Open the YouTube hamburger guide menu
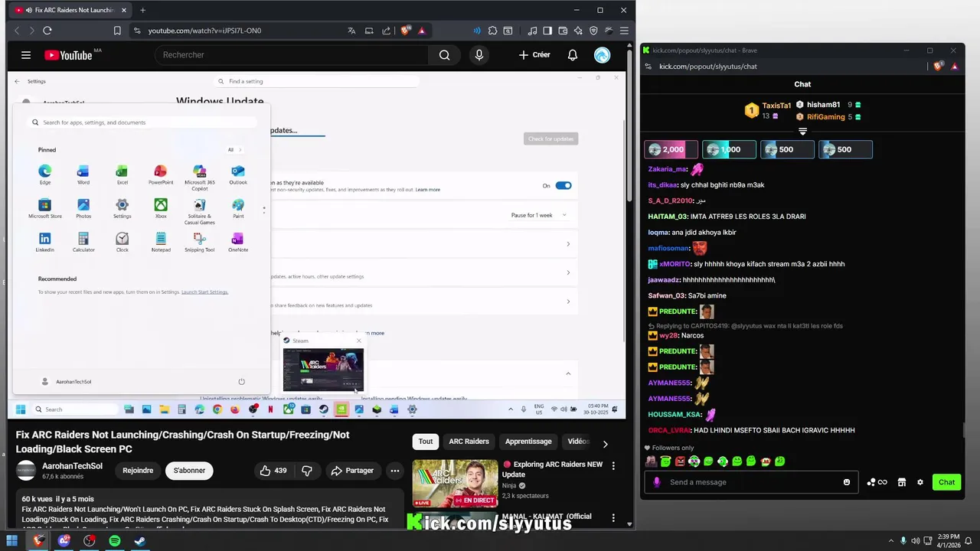980x551 pixels. click(26, 55)
